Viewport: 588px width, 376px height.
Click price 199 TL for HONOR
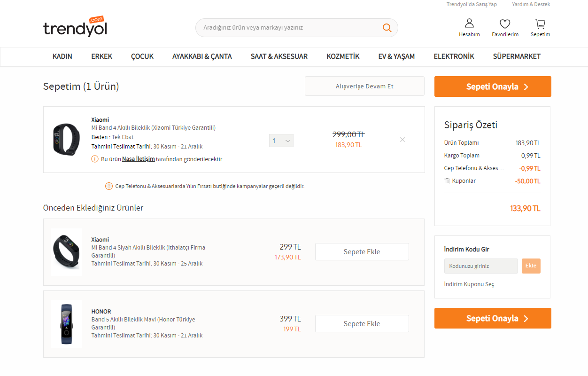tap(292, 329)
